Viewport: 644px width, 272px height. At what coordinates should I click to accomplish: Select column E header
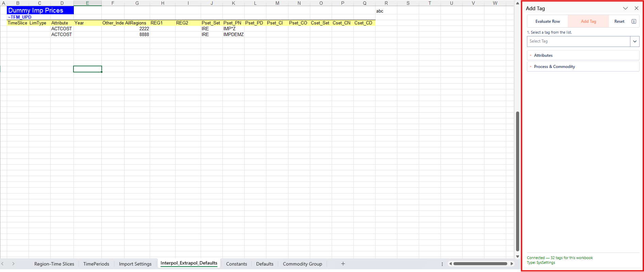(x=87, y=3)
